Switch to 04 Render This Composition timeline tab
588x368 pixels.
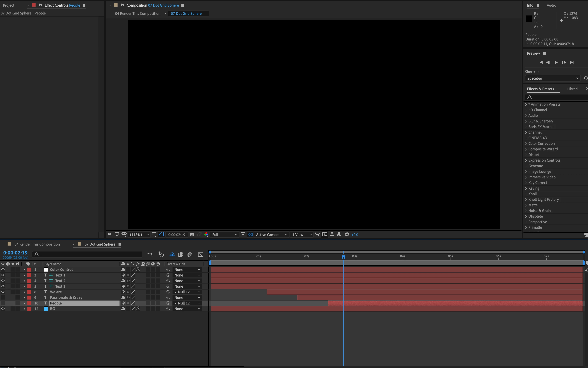pos(37,244)
